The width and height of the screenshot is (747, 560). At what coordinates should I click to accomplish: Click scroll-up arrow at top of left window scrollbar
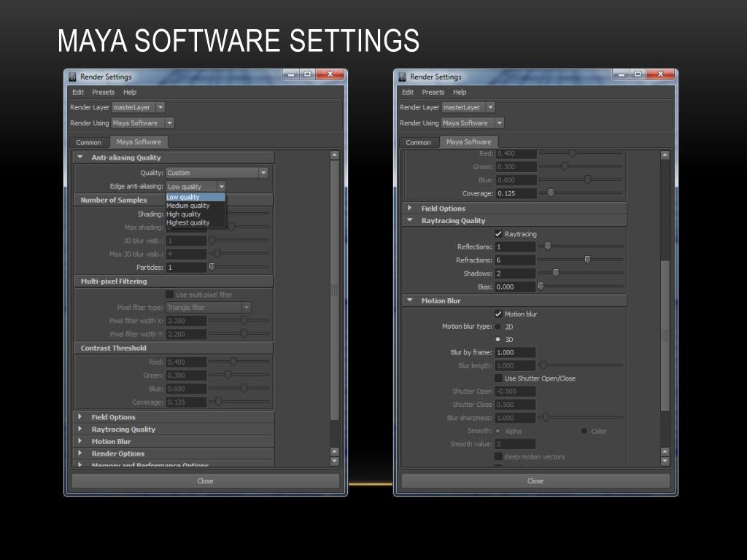pyautogui.click(x=334, y=155)
